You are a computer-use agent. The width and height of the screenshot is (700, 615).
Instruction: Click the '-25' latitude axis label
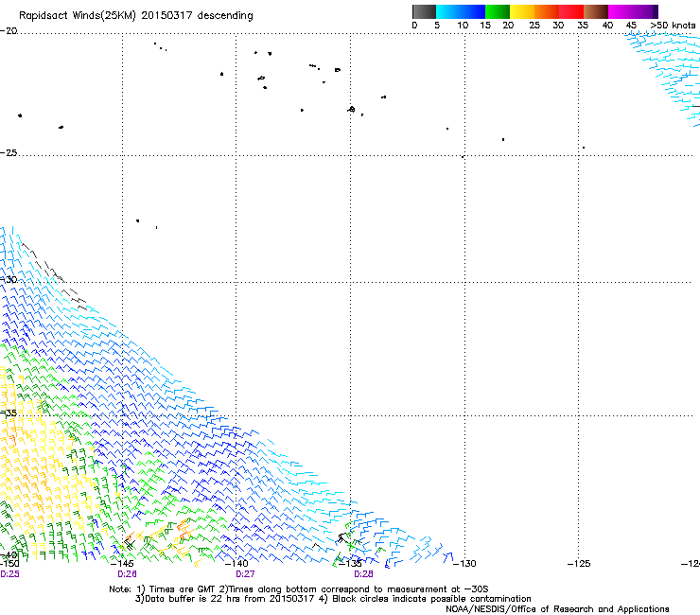[x=9, y=152]
